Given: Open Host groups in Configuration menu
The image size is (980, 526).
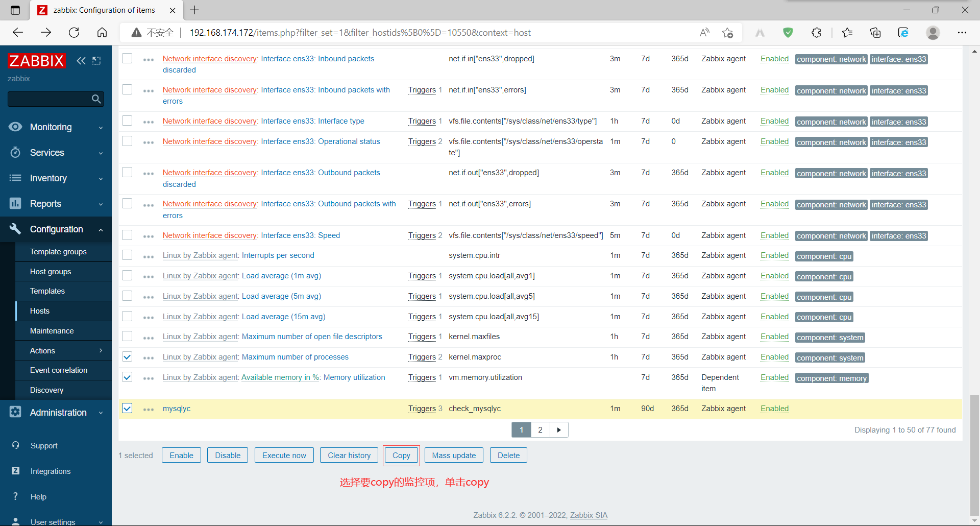Looking at the screenshot, I should [51, 271].
